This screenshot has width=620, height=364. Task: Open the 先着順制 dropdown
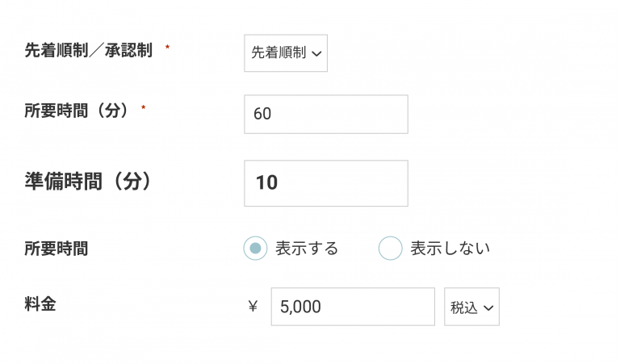(286, 53)
